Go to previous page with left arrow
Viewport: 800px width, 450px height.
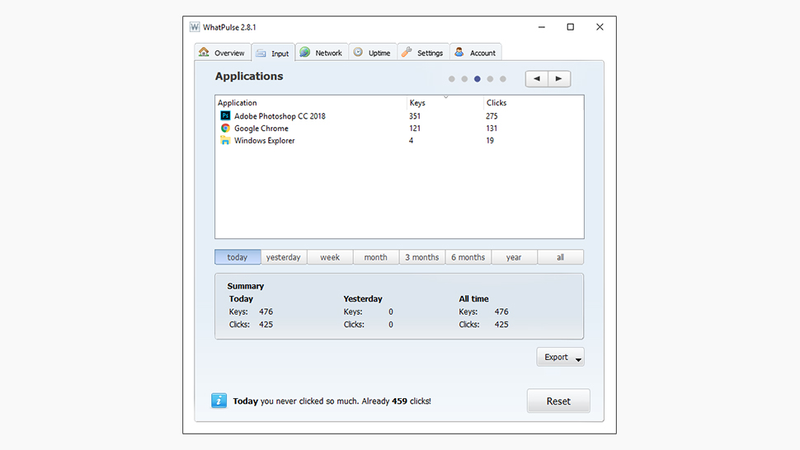click(537, 79)
